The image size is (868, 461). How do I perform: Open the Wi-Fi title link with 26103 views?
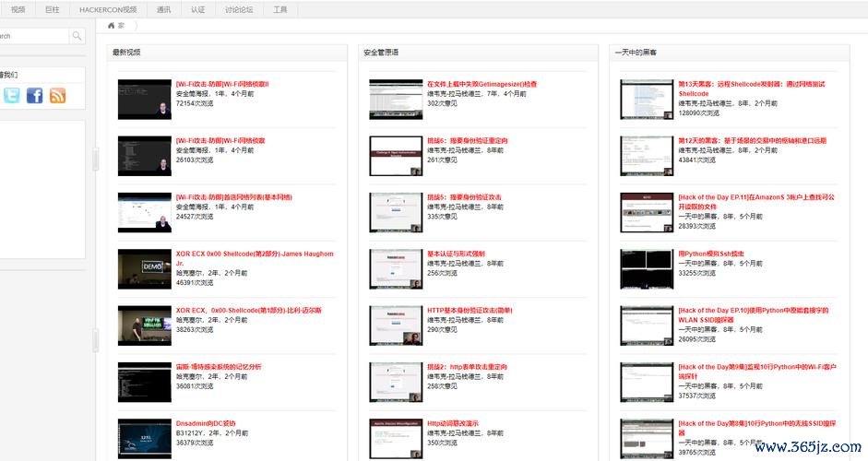click(220, 140)
